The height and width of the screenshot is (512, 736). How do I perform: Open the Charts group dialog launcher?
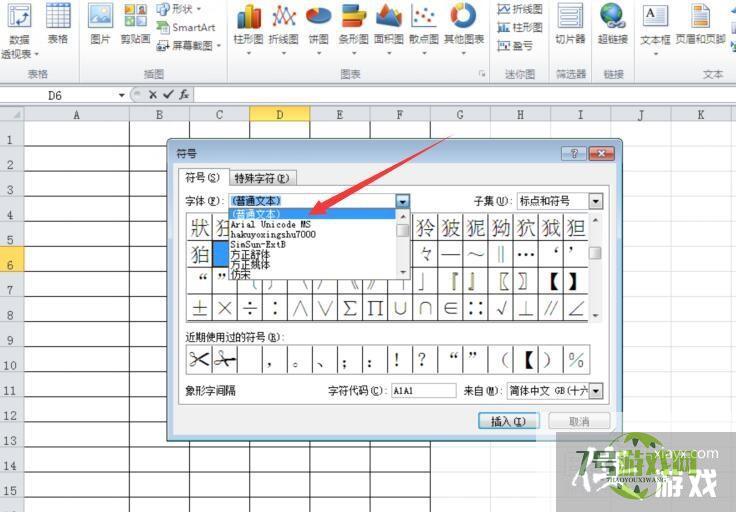coord(482,74)
